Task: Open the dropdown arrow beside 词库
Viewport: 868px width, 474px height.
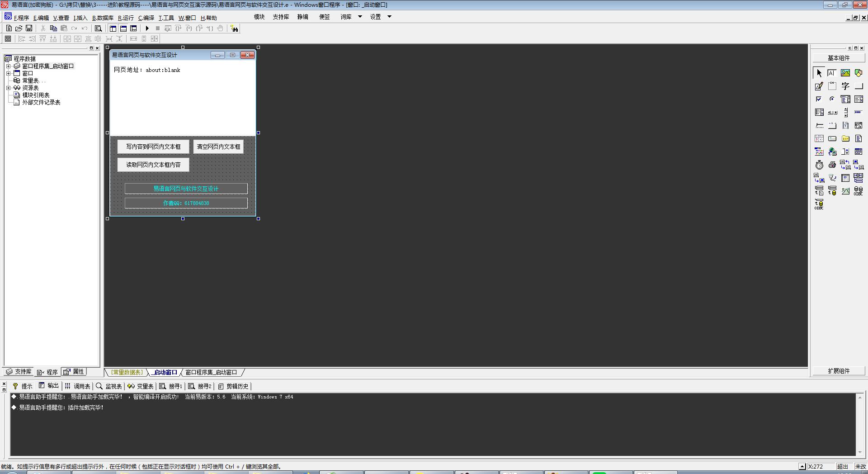Action: coord(360,17)
